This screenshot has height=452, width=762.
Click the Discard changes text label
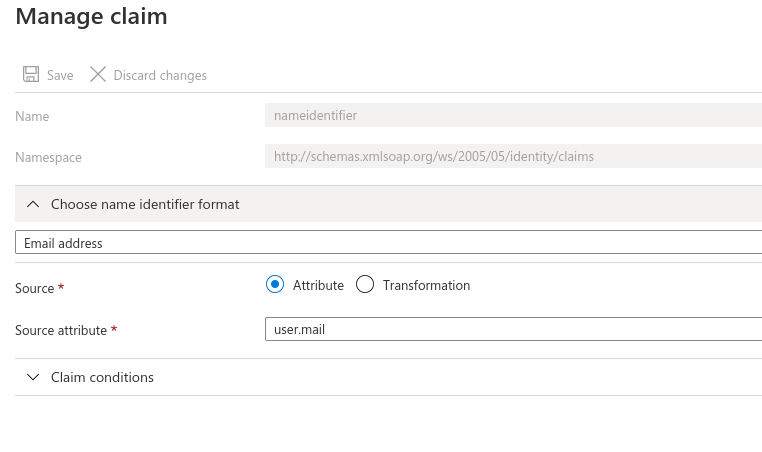[160, 75]
